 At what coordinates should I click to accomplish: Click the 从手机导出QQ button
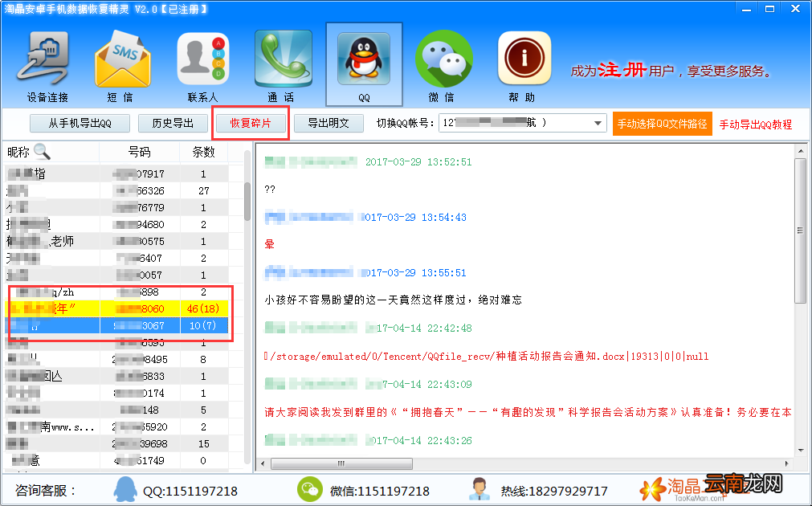point(80,123)
